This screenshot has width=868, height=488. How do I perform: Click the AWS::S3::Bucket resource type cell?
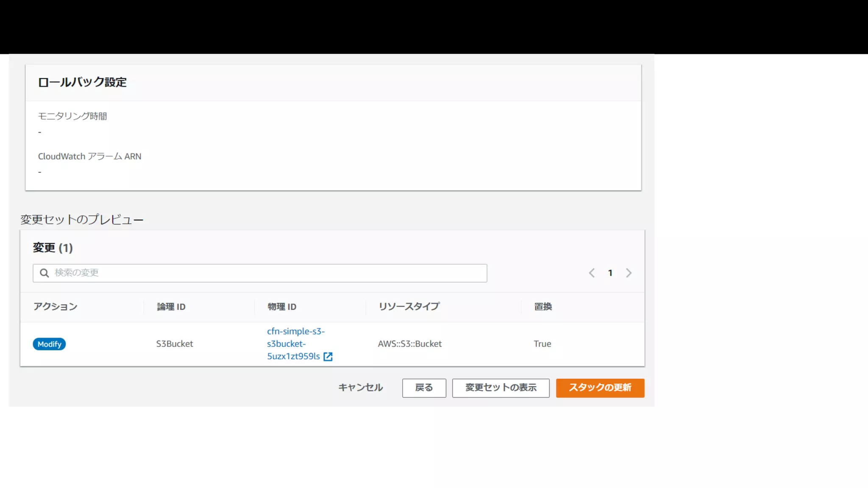click(x=409, y=344)
